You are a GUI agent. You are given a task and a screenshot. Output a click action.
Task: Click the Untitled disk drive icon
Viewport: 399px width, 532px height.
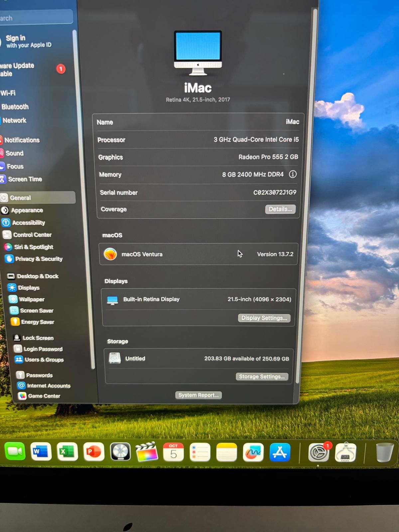[115, 358]
